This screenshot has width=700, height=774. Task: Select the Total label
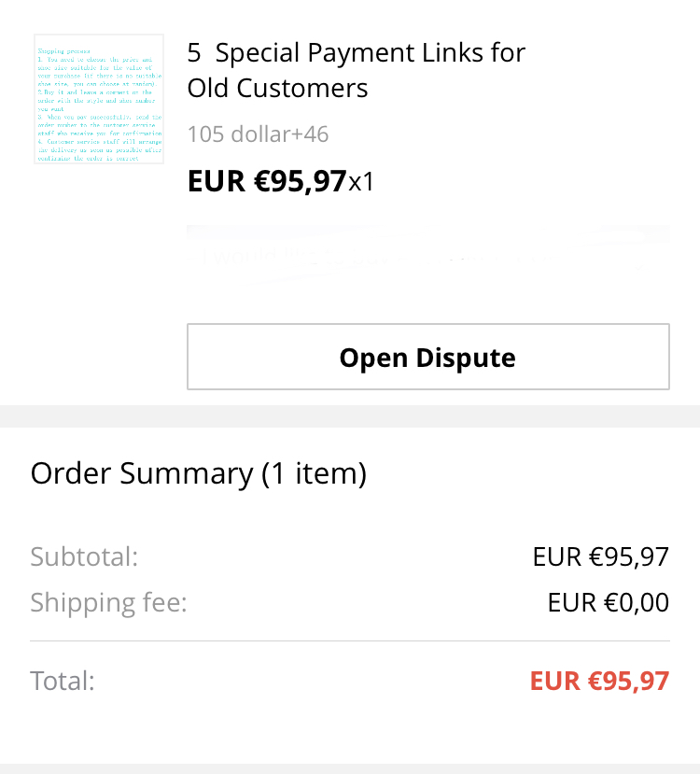[63, 682]
